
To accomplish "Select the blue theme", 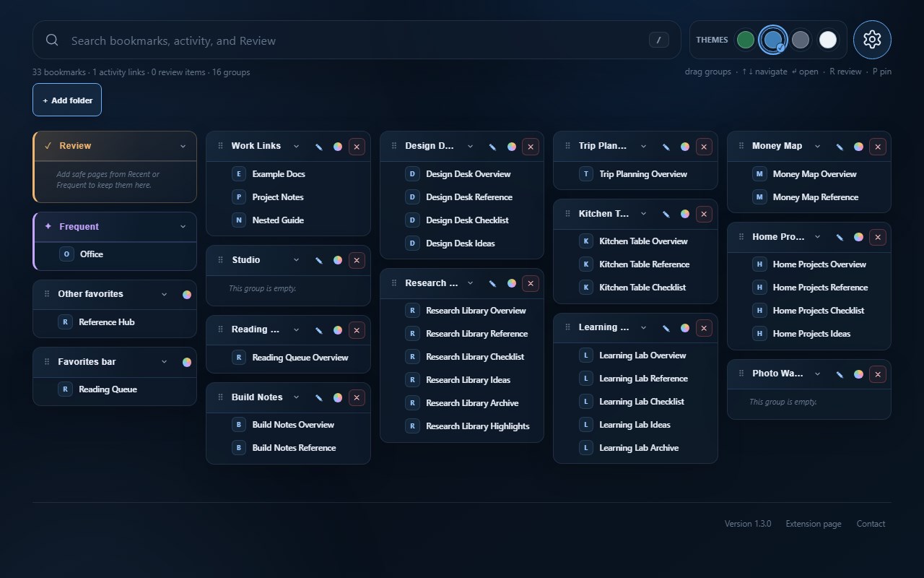I will pos(773,40).
